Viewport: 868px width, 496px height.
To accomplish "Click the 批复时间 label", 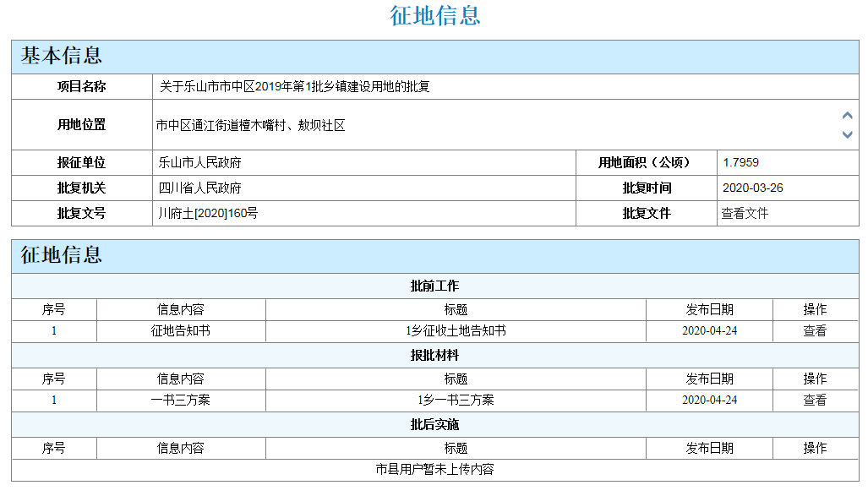I will [647, 188].
